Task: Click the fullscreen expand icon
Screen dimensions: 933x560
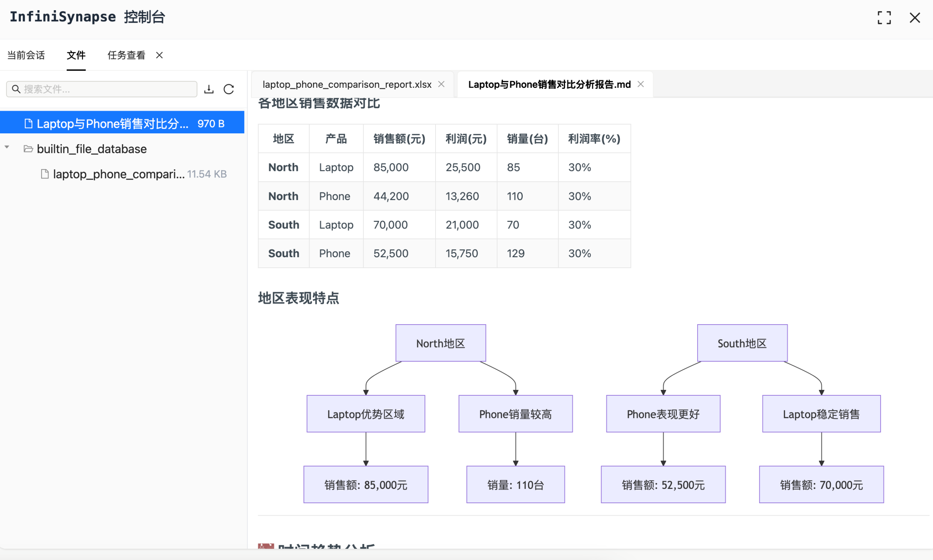Action: (885, 17)
